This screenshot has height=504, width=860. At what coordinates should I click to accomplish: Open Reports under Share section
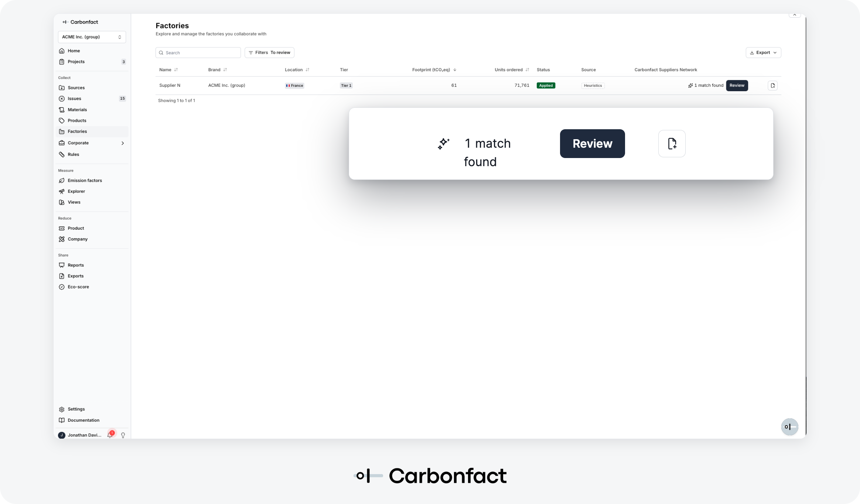pos(92,265)
